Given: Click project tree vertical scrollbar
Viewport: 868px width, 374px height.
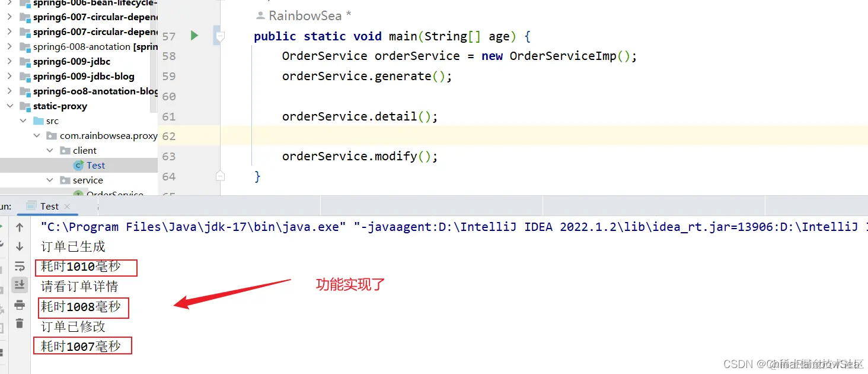Looking at the screenshot, I should 154,56.
